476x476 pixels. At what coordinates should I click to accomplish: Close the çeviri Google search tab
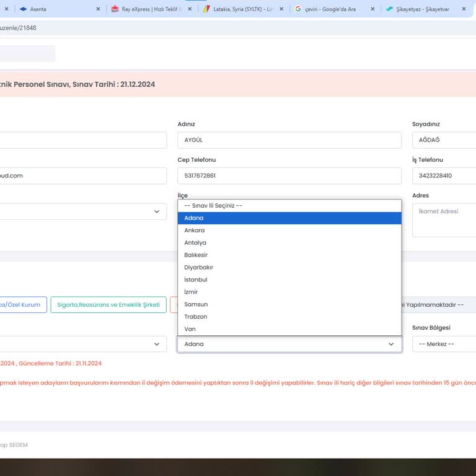pyautogui.click(x=372, y=9)
